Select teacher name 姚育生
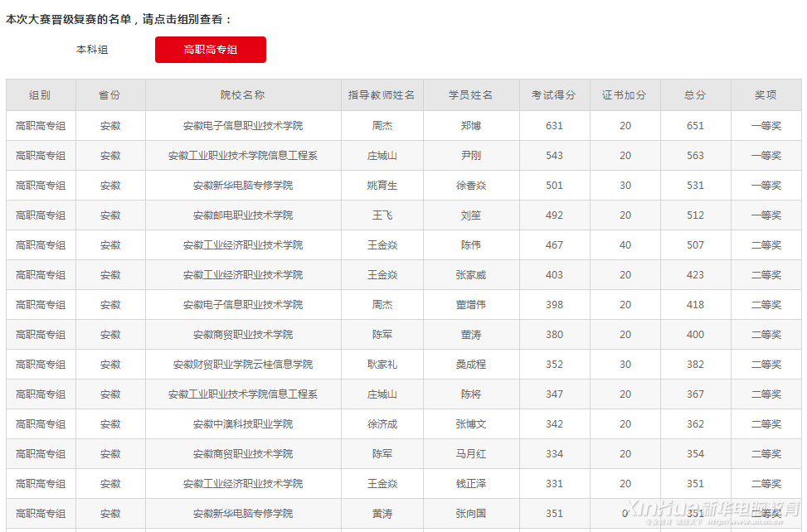 pos(382,186)
